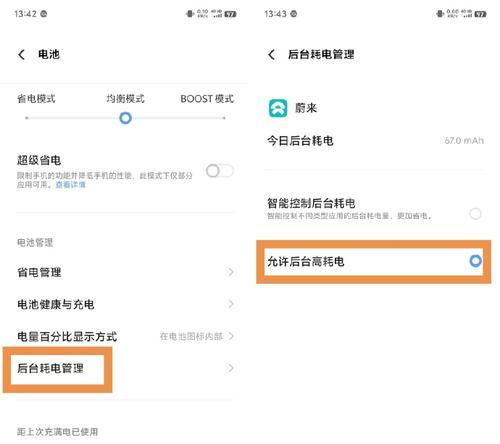
Task: Click the 均衡模式 slider handle
Action: pos(125,118)
